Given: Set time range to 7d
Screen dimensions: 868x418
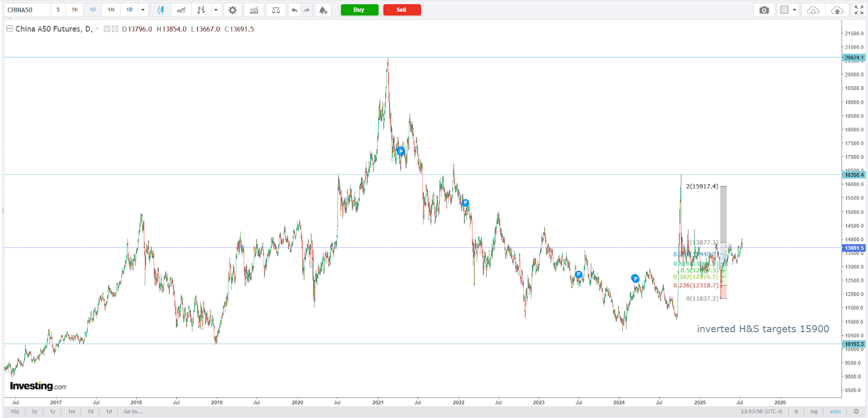Looking at the screenshot, I should (91, 411).
